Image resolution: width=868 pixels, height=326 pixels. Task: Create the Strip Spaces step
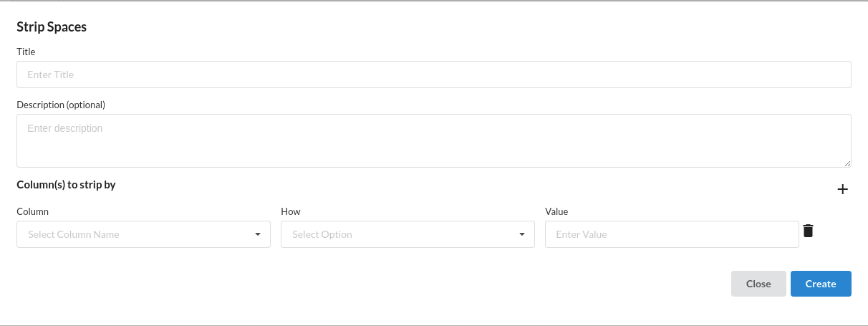pos(821,284)
